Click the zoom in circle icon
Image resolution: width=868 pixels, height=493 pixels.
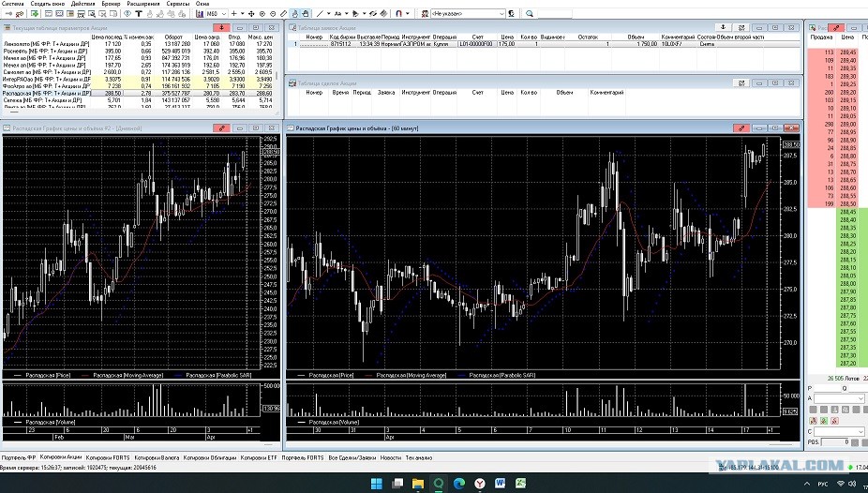tap(262, 13)
